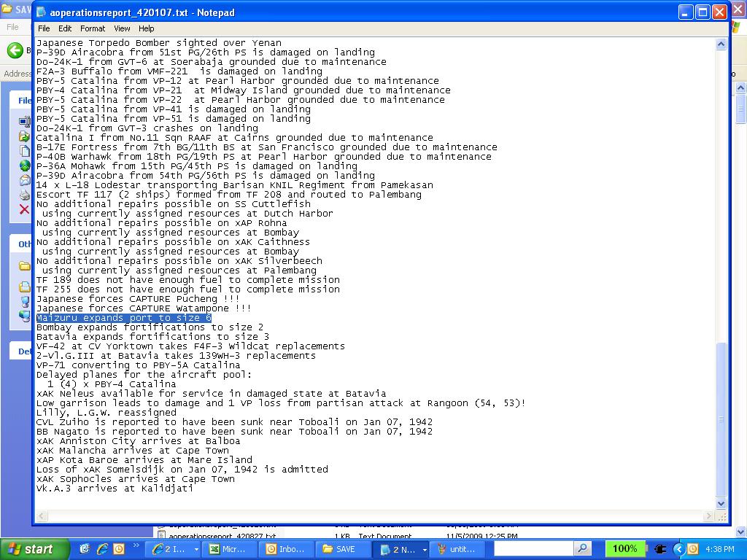Click the Move this file icon in Explorer sidebar
The width and height of the screenshot is (747, 560).
[24, 136]
